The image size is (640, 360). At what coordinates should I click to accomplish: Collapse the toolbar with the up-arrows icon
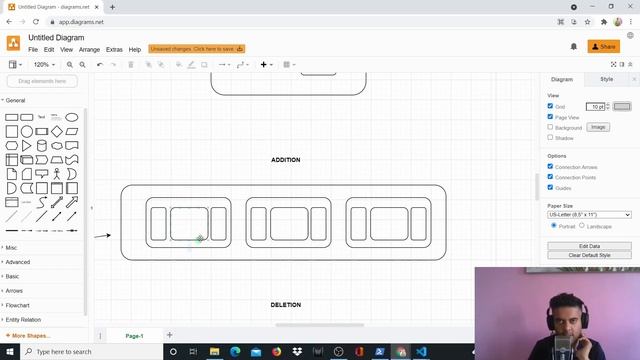(x=630, y=64)
